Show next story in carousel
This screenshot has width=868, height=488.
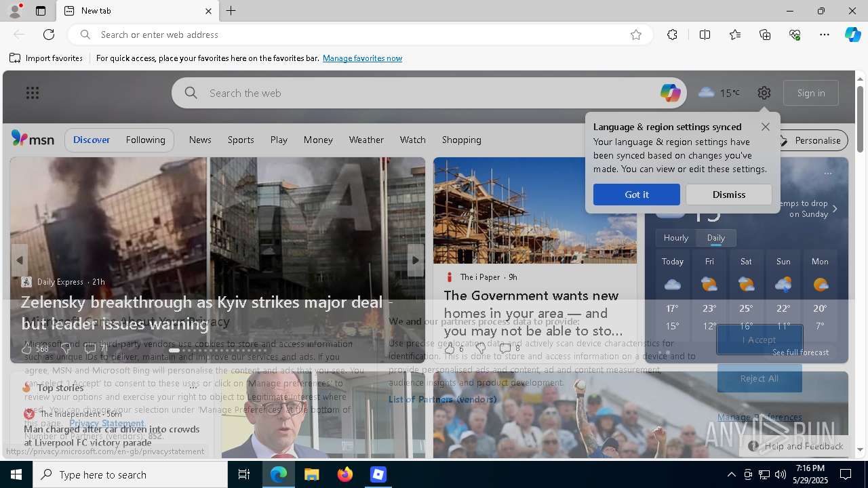416,260
